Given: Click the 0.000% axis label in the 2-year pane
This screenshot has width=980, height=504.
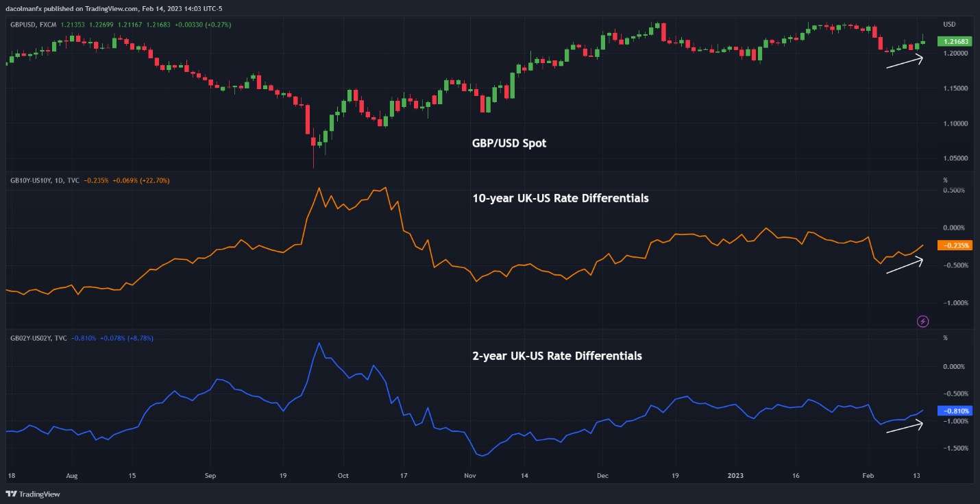Looking at the screenshot, I should click(955, 367).
